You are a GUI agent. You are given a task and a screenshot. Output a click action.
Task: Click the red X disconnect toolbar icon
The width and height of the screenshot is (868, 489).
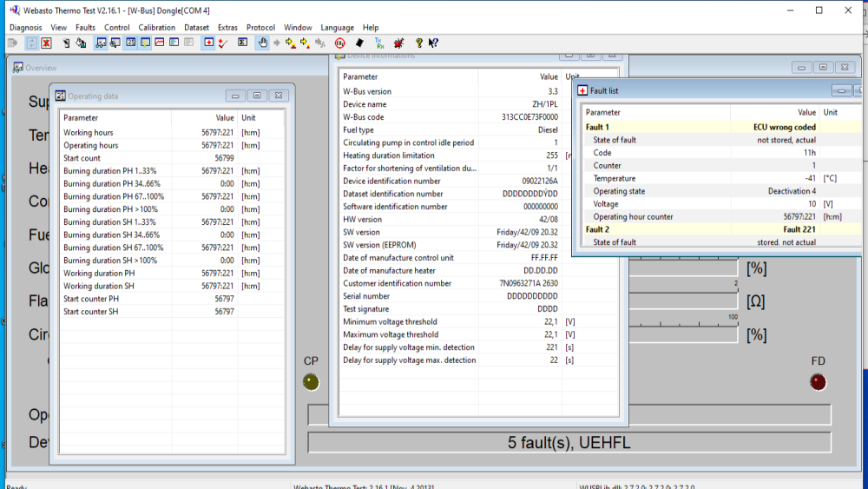[x=47, y=43]
